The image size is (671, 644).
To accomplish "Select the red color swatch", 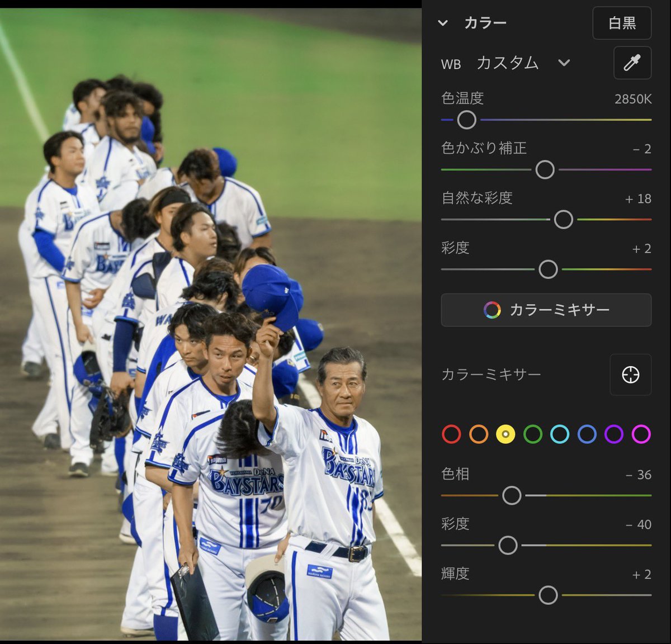I will tap(451, 434).
